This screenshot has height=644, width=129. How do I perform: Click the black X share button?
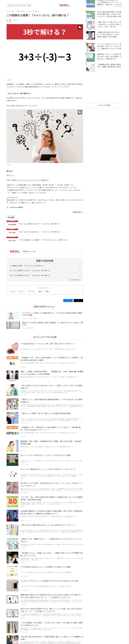pos(78,301)
